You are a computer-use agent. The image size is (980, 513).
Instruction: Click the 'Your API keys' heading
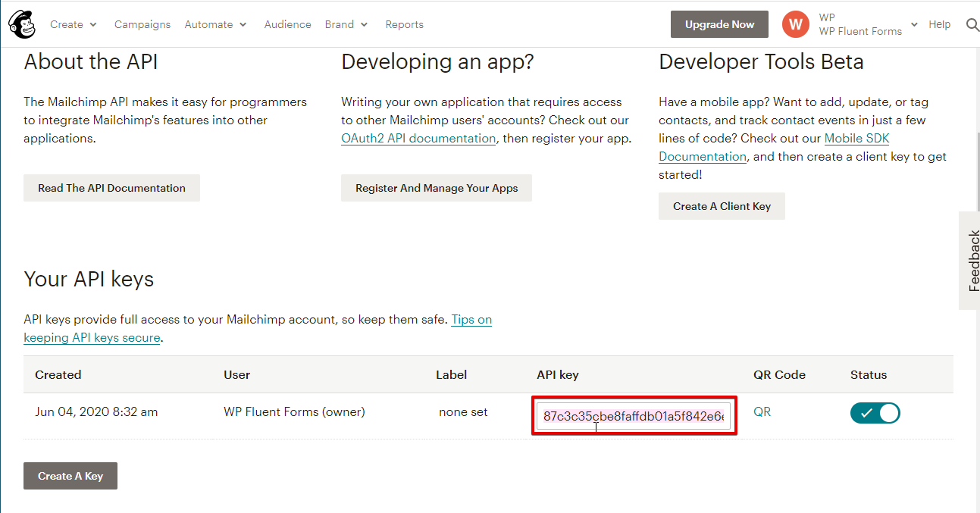tap(89, 280)
